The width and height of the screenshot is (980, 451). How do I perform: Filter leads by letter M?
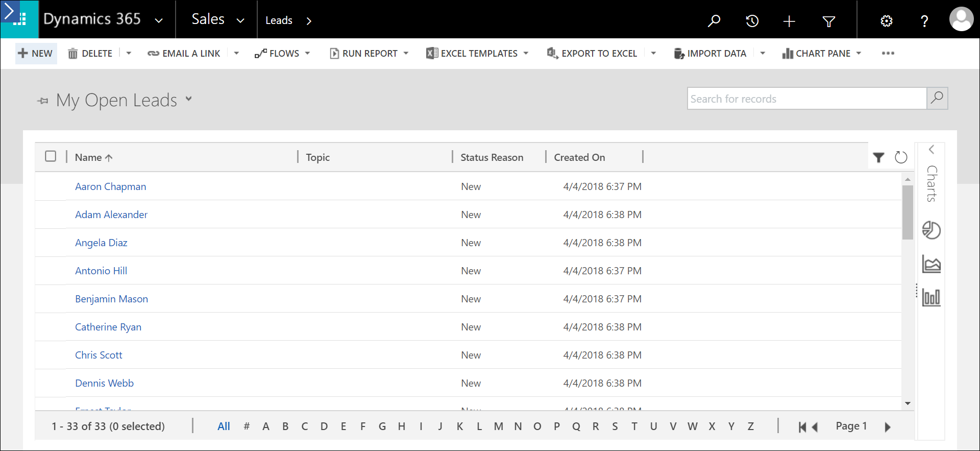coord(498,426)
